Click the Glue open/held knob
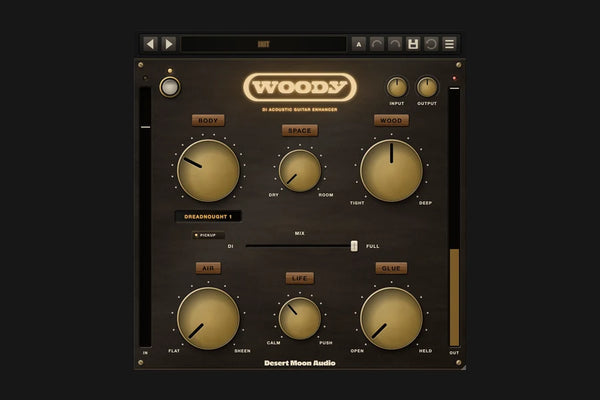The width and height of the screenshot is (600, 400). (391, 318)
